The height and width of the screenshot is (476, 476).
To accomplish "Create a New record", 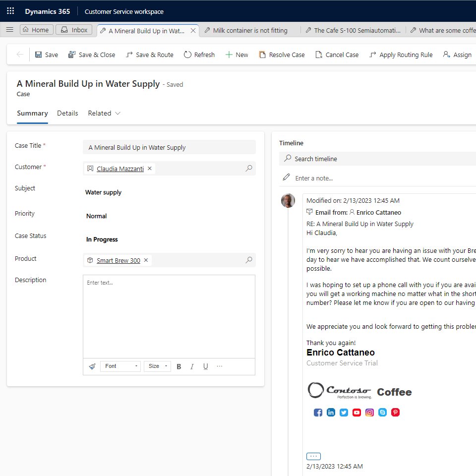I will 237,55.
